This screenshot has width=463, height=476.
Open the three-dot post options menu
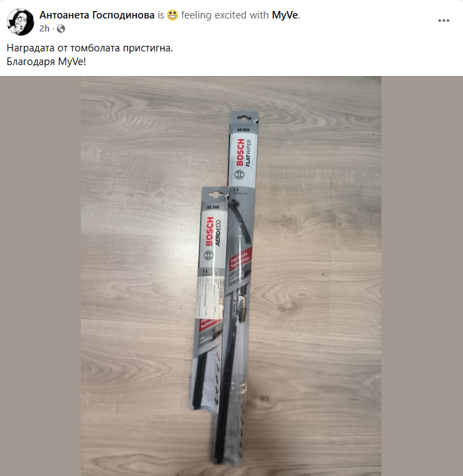(444, 21)
